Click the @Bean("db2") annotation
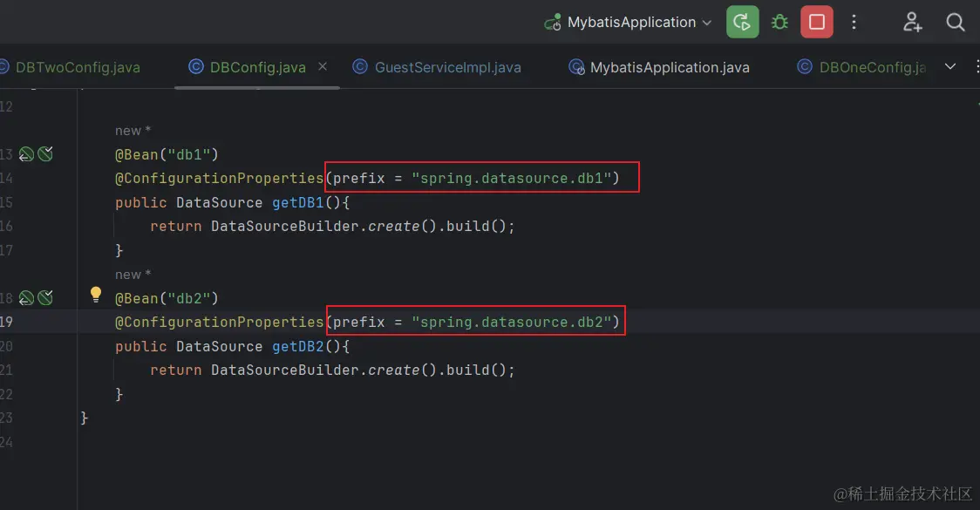 pos(167,298)
